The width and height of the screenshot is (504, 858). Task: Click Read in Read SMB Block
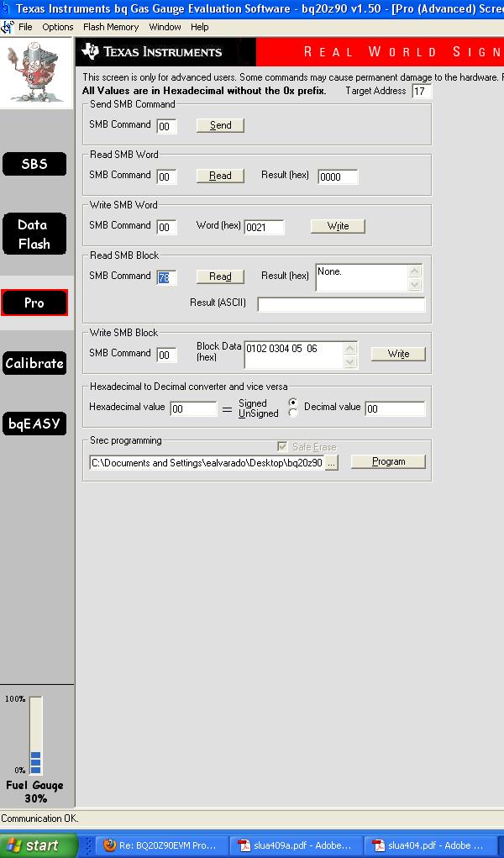point(221,276)
